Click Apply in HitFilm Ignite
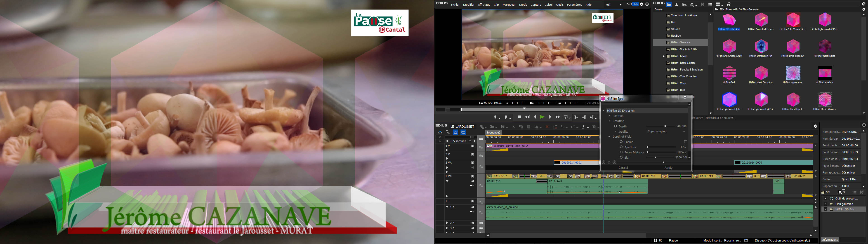 coord(669,168)
